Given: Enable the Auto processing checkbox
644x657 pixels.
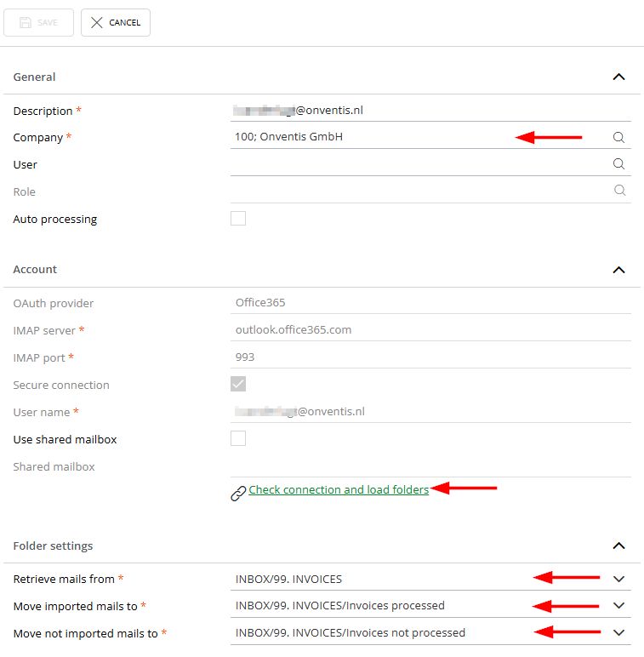Looking at the screenshot, I should pyautogui.click(x=238, y=219).
